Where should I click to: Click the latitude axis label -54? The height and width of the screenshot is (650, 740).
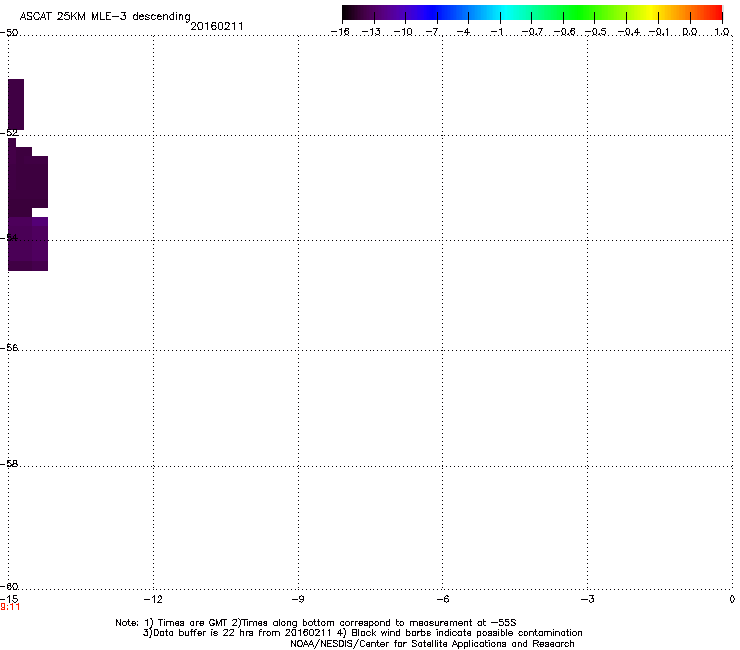coord(9,237)
